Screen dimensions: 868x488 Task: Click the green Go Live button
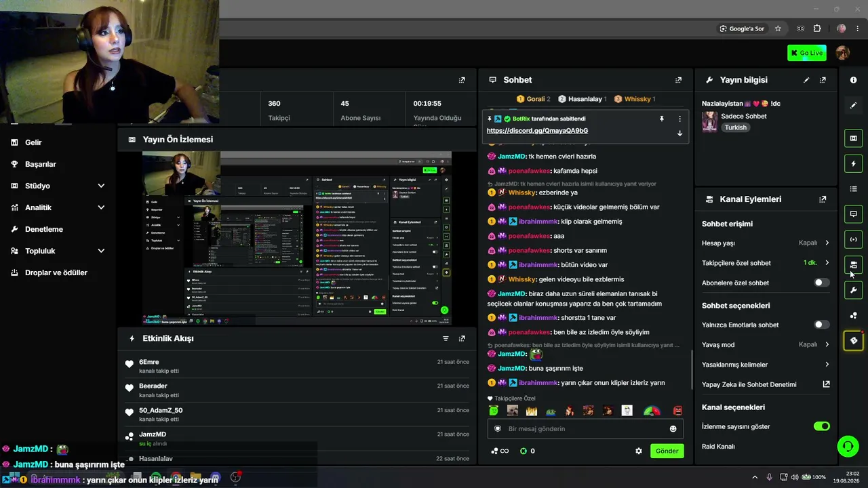tap(807, 53)
